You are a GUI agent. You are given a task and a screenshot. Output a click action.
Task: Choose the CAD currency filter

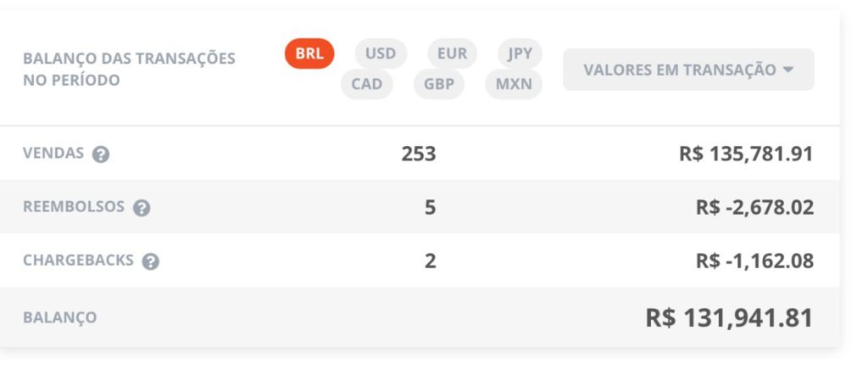[367, 84]
